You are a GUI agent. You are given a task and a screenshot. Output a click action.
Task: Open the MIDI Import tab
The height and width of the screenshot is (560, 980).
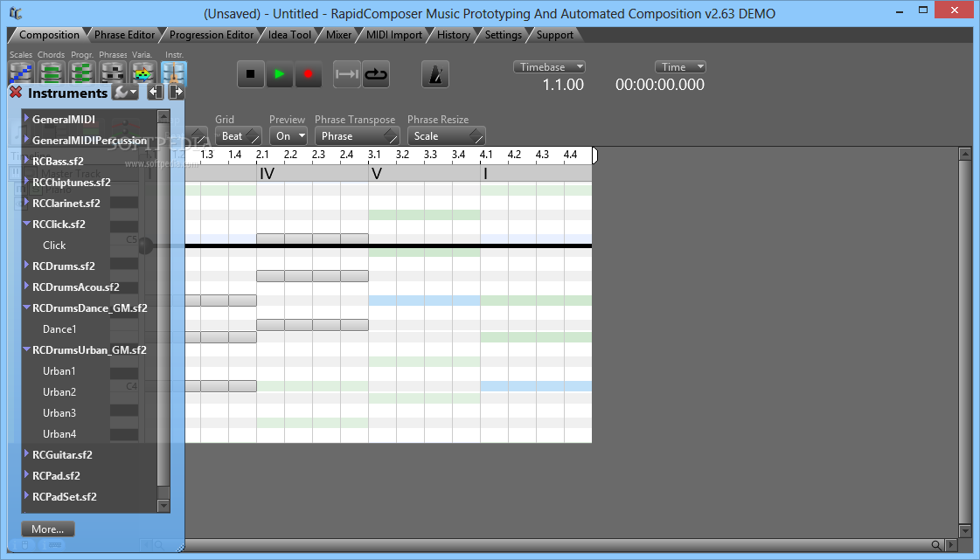pyautogui.click(x=393, y=35)
